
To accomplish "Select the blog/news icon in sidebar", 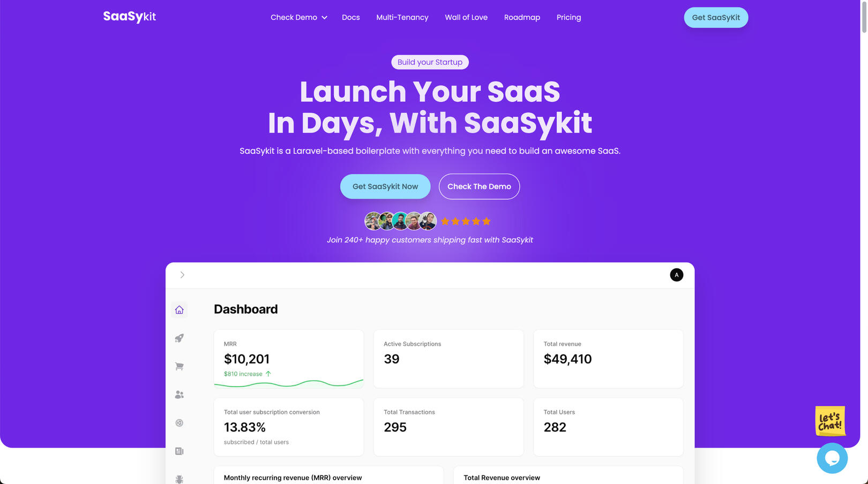I will pyautogui.click(x=179, y=451).
